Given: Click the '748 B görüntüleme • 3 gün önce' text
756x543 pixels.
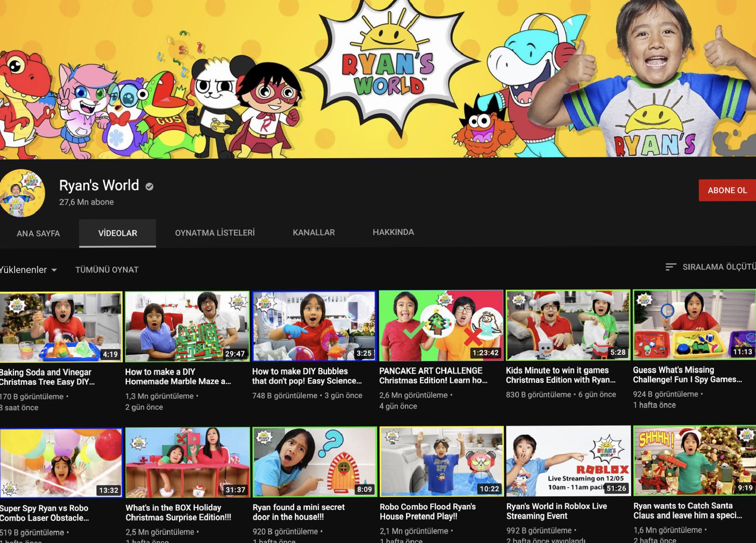Looking at the screenshot, I should click(x=307, y=396).
